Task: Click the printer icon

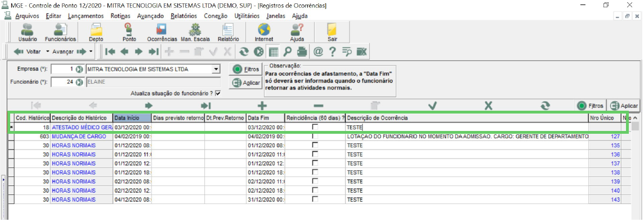Action: (302, 52)
